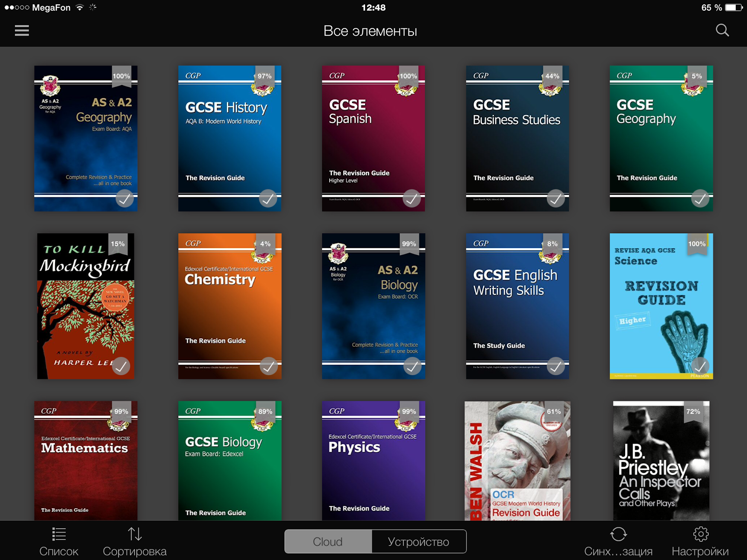Open Edexcel Chemistry revision guide
Image resolution: width=747 pixels, height=560 pixels.
230,306
